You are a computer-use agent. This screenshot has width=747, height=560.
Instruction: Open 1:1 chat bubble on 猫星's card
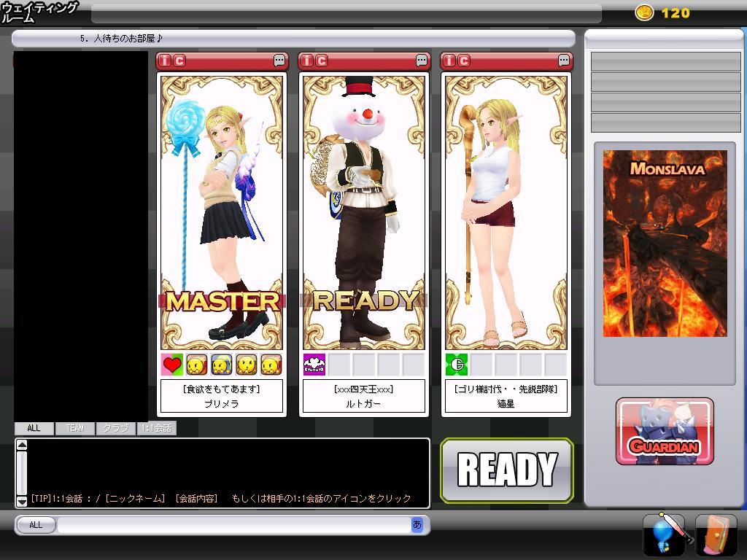565,61
